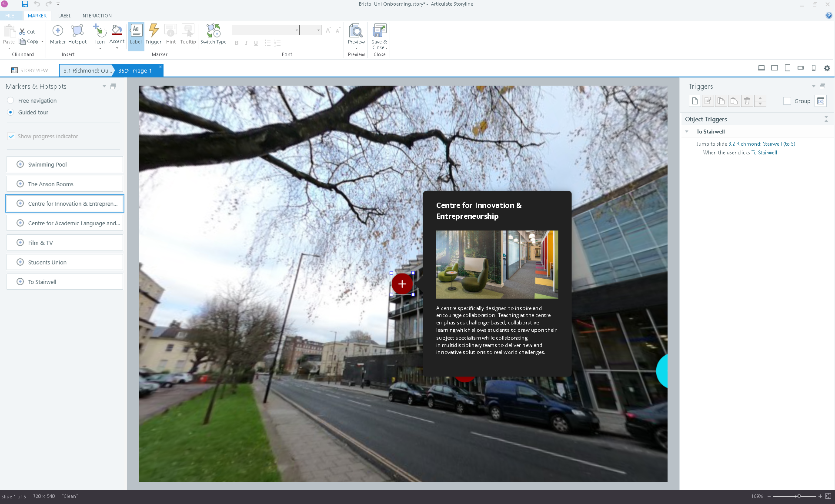The image size is (835, 504).
Task: Open the 3.1 Richmond slide tab
Action: 87,70
